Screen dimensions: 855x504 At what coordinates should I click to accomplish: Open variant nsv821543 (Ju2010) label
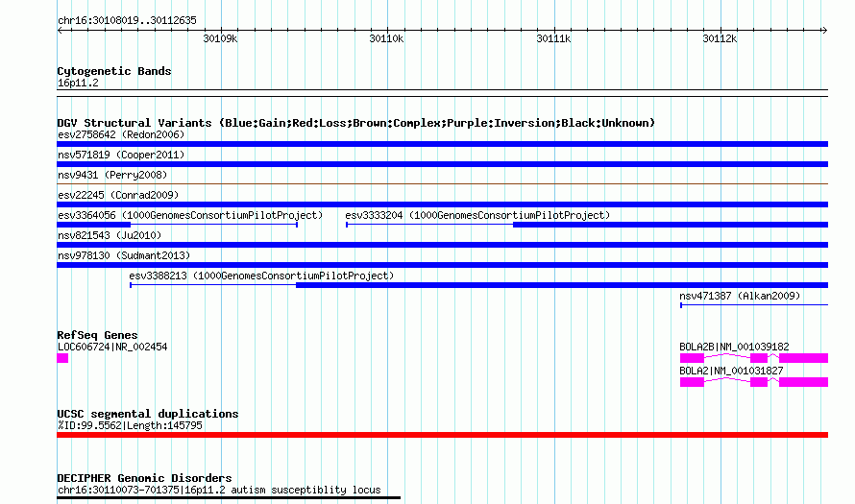[110, 235]
